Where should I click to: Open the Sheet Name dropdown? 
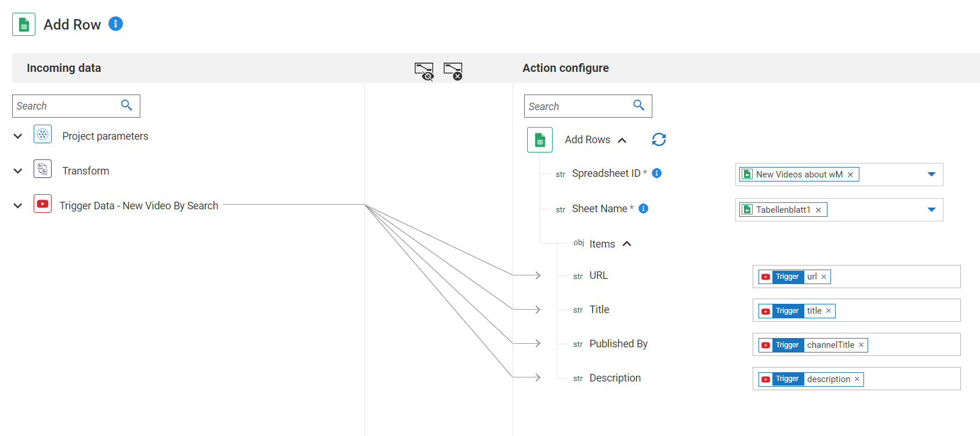point(931,210)
